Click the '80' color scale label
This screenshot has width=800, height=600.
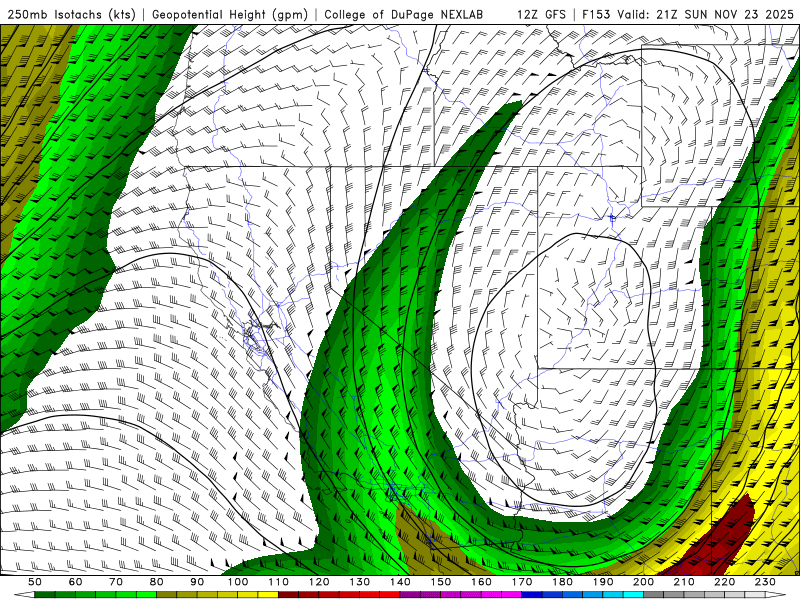pyautogui.click(x=156, y=582)
